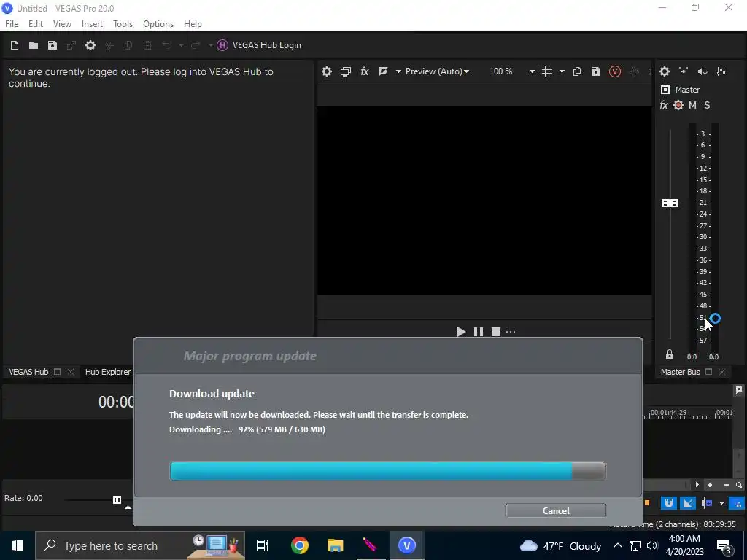The image size is (747, 560).
Task: Zoom out the timeline with minus icon
Action: (x=726, y=485)
